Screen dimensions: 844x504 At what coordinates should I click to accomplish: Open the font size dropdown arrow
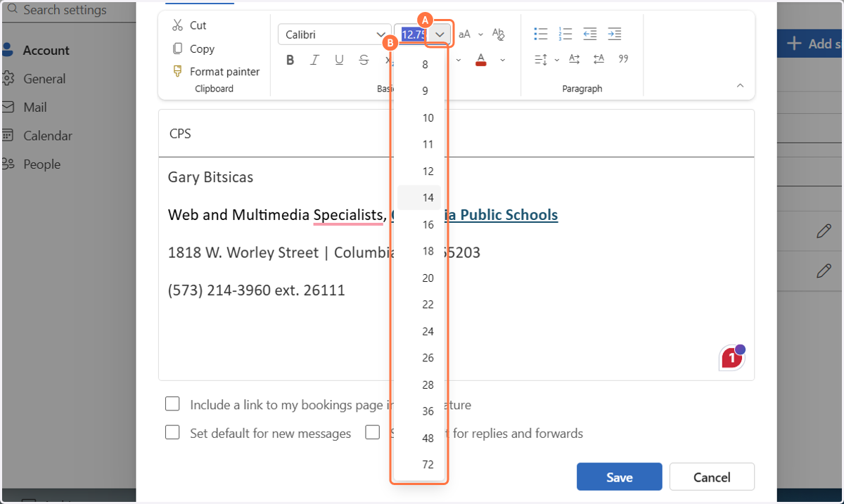(440, 34)
